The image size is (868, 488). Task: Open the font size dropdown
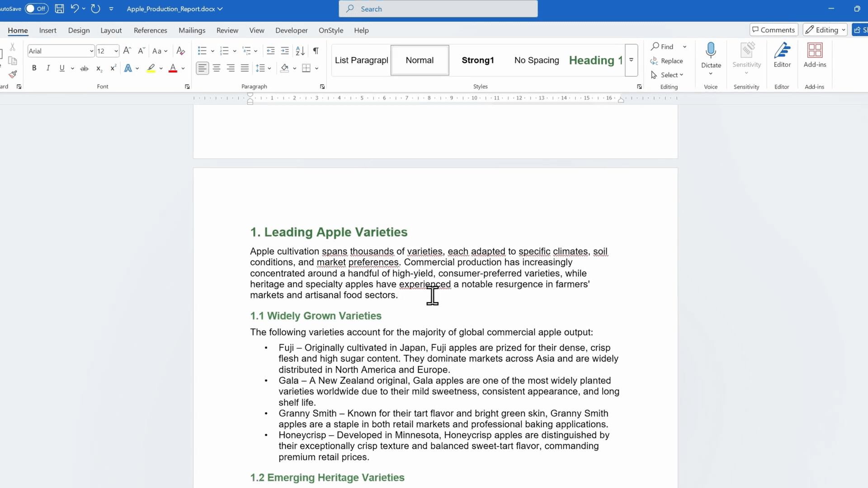116,51
